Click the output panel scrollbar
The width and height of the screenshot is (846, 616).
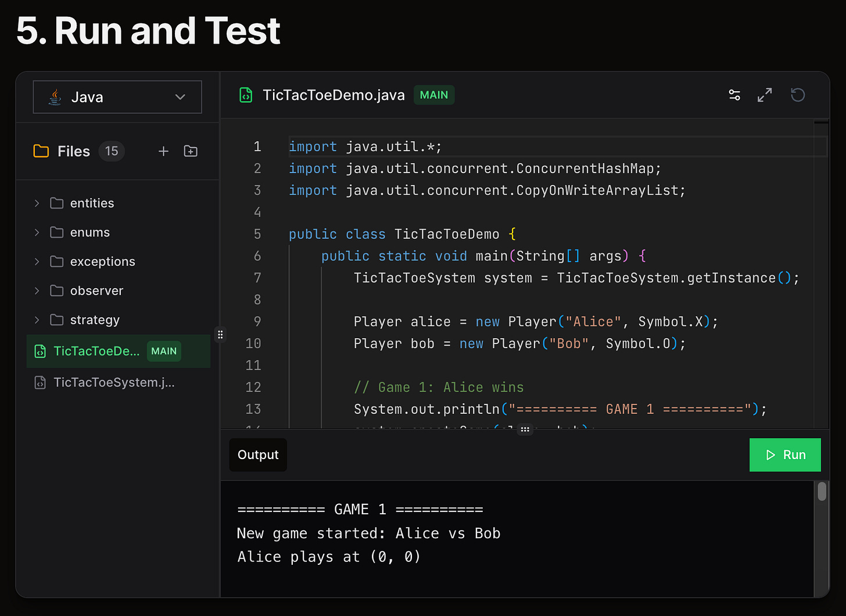tap(822, 491)
